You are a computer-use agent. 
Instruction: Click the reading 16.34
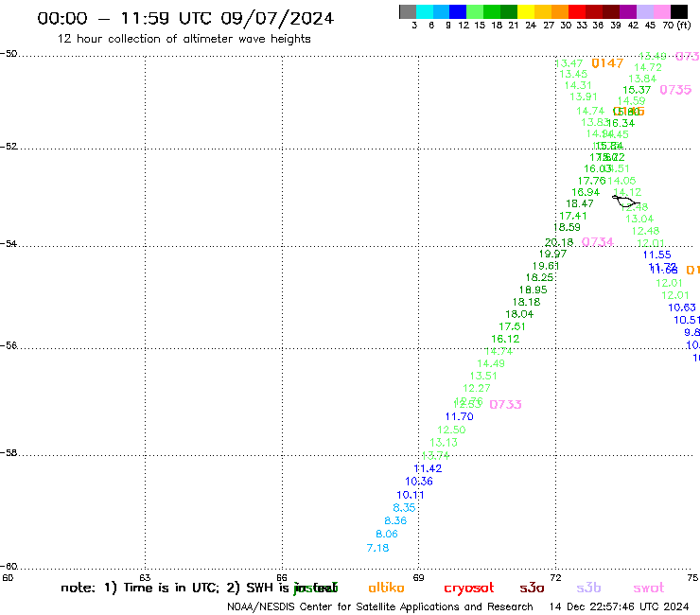[621, 123]
